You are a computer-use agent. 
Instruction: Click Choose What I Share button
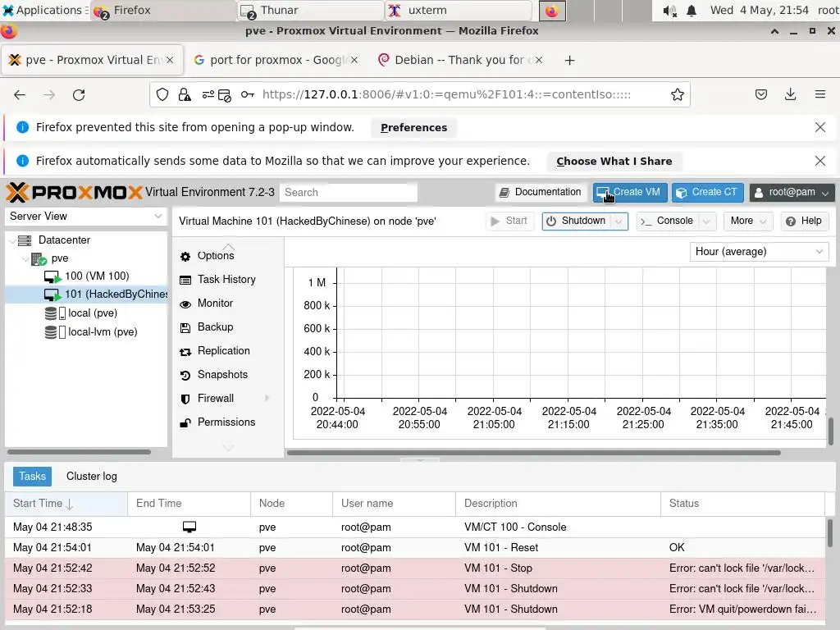coord(614,162)
